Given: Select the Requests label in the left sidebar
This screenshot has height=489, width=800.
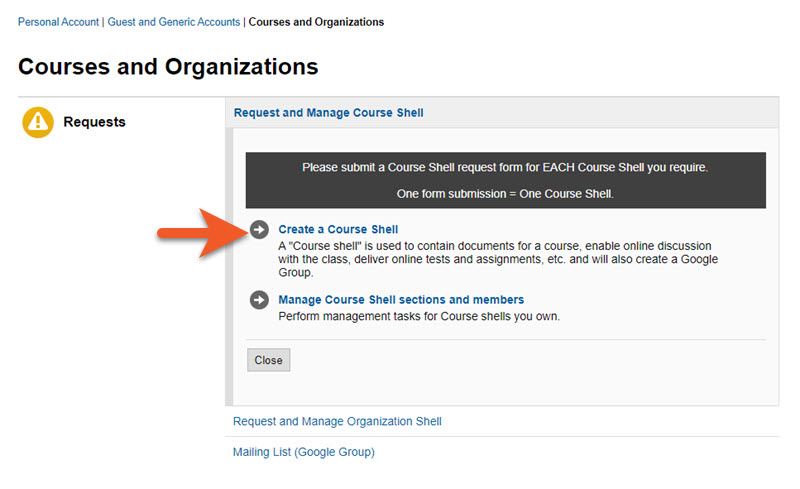Looking at the screenshot, I should coord(94,122).
